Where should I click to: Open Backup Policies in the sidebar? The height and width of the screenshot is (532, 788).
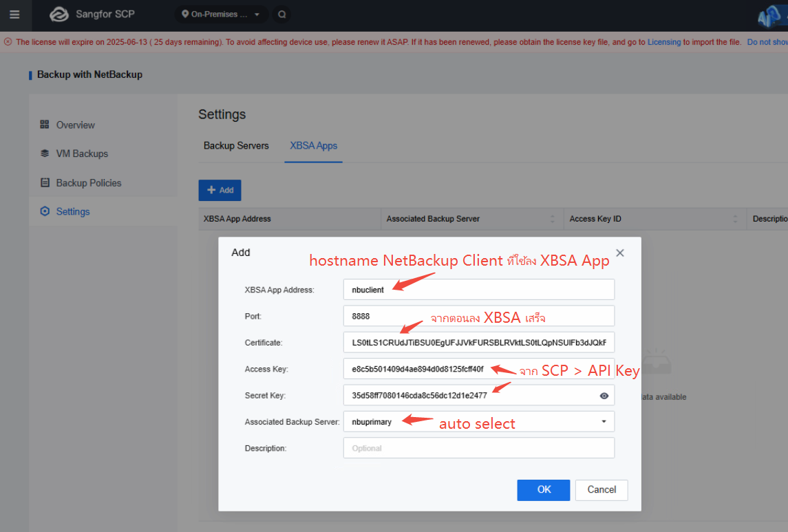89,183
